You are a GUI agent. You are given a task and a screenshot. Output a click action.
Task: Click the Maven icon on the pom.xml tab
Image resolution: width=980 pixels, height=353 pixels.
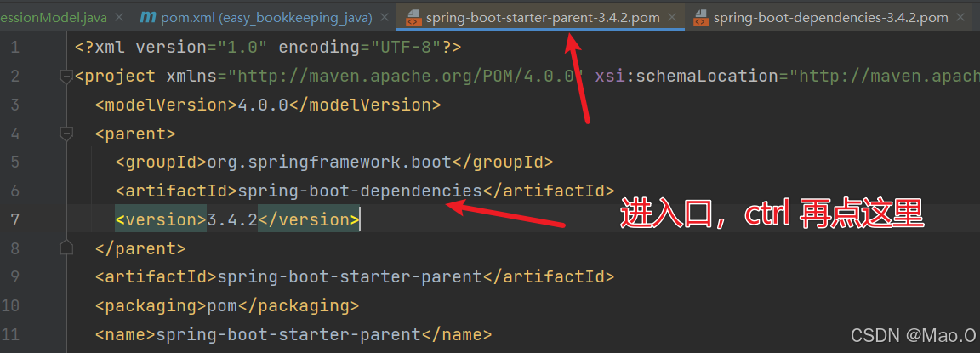[148, 17]
